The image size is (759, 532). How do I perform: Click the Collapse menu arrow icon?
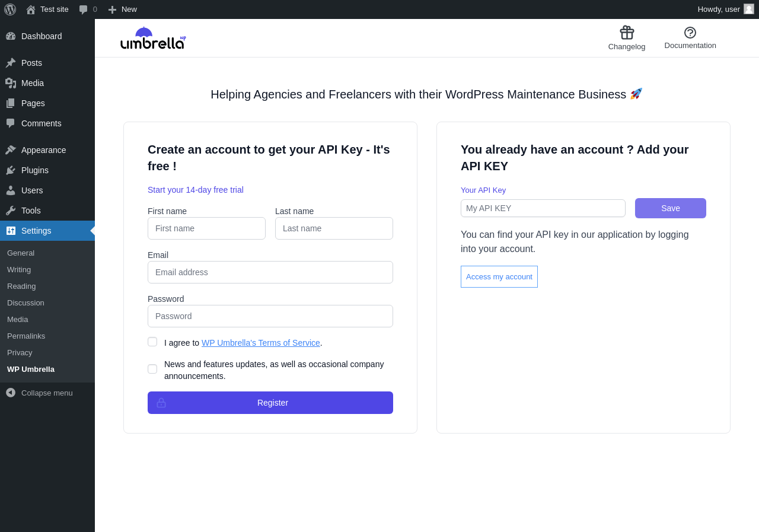pos(11,393)
